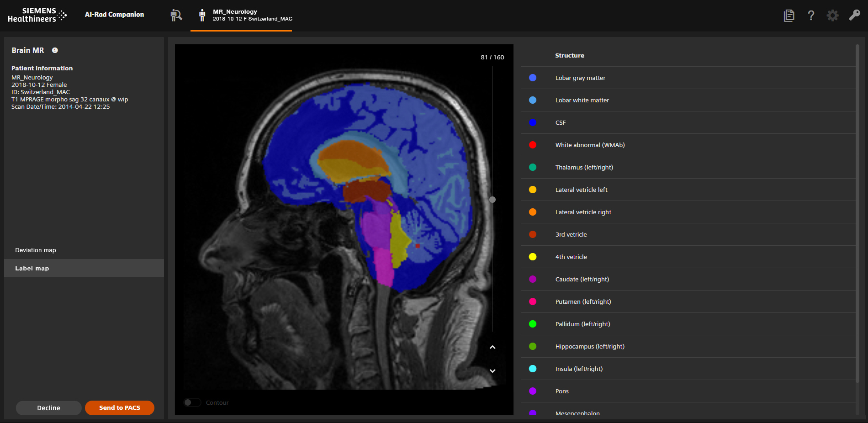
Task: Click the Caudate purple color dot
Action: (533, 279)
